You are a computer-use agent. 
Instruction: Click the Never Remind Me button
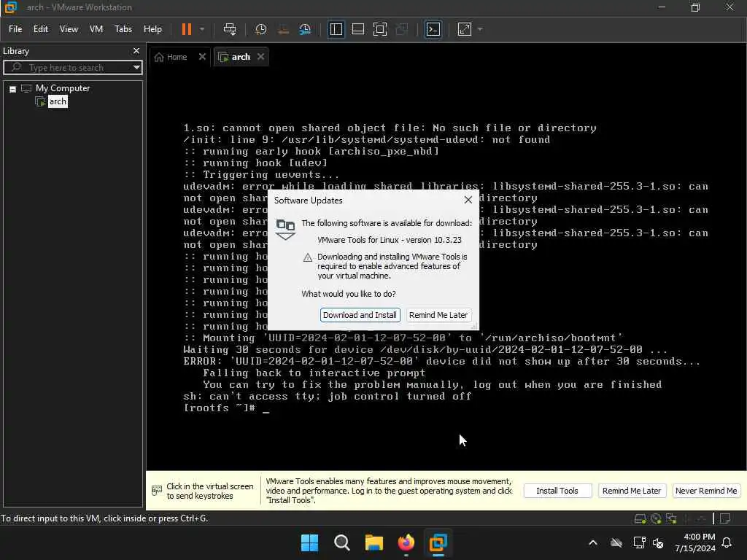(x=706, y=491)
